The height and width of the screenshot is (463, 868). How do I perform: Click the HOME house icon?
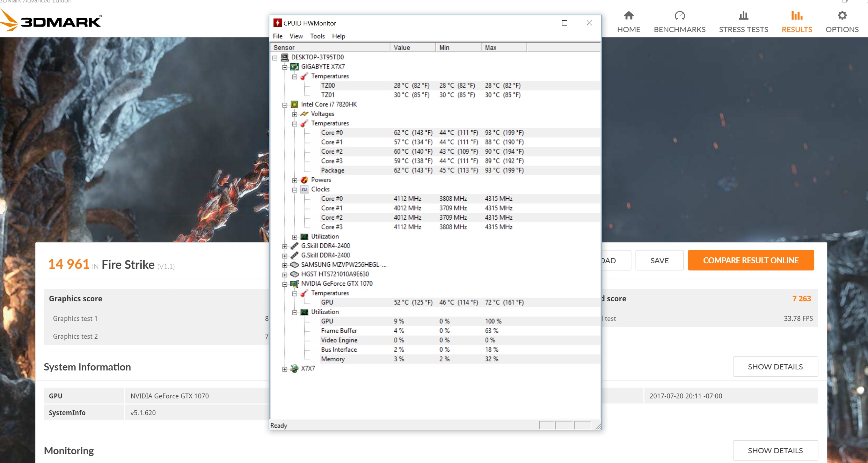tap(629, 15)
